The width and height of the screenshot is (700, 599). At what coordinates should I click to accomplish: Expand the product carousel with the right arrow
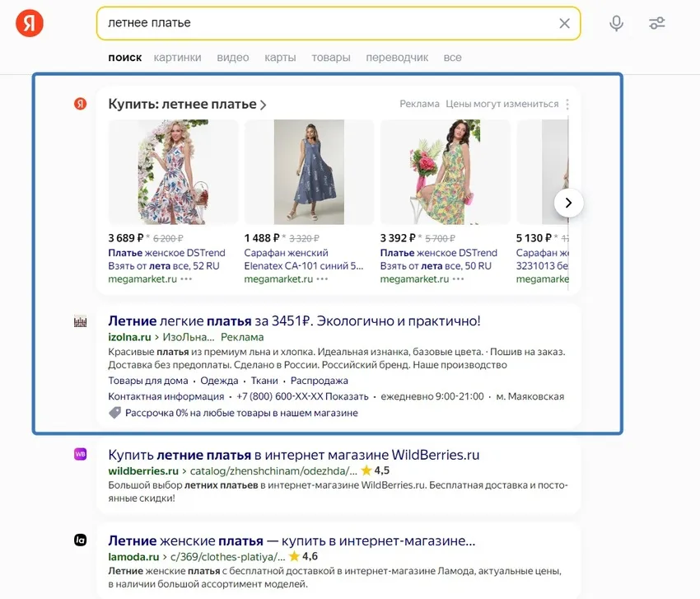[x=568, y=202]
